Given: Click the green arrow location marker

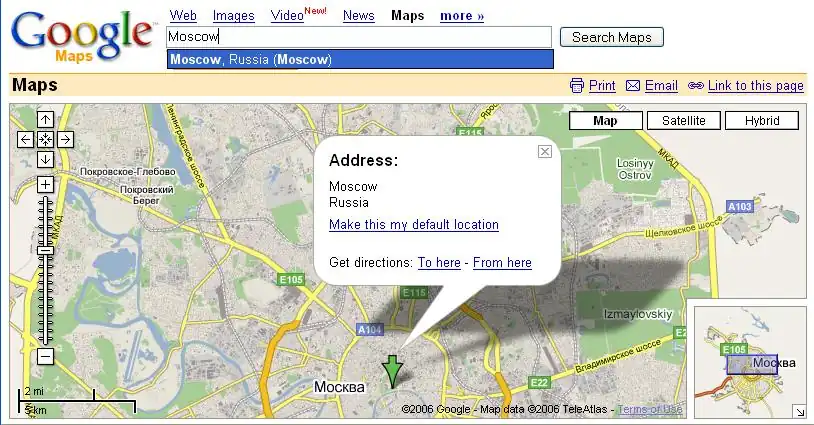Looking at the screenshot, I should [394, 370].
